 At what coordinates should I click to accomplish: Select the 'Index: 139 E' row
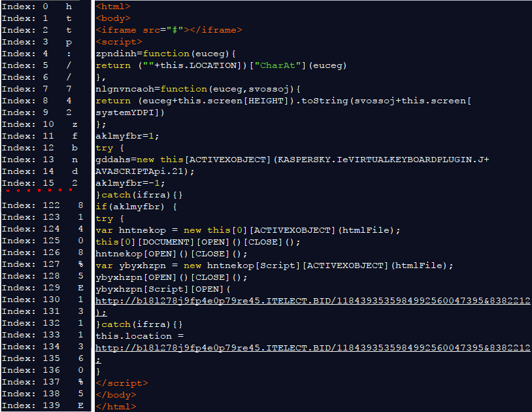42,405
